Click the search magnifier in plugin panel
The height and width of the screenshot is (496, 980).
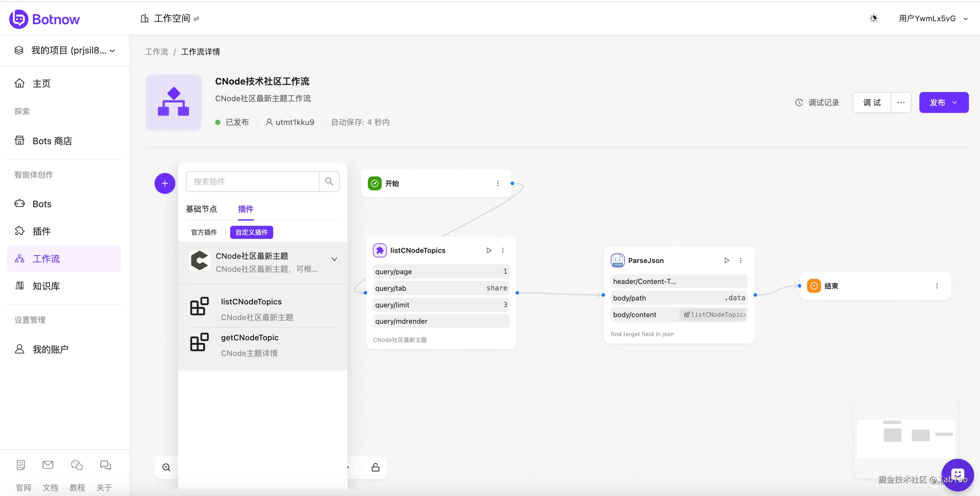click(x=329, y=181)
